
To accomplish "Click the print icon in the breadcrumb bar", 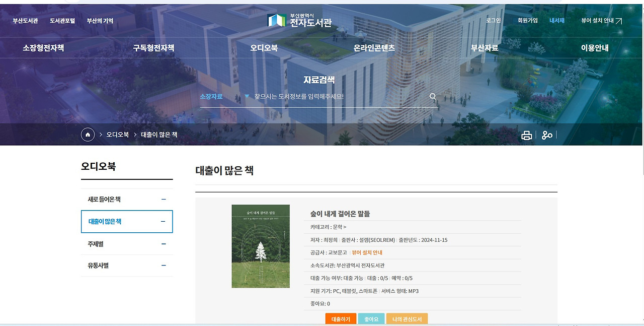I will [527, 135].
